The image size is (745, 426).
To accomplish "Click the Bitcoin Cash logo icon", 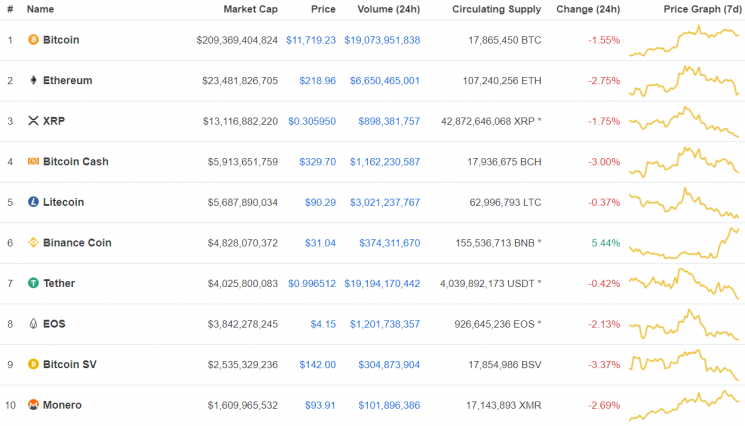I will click(x=33, y=161).
